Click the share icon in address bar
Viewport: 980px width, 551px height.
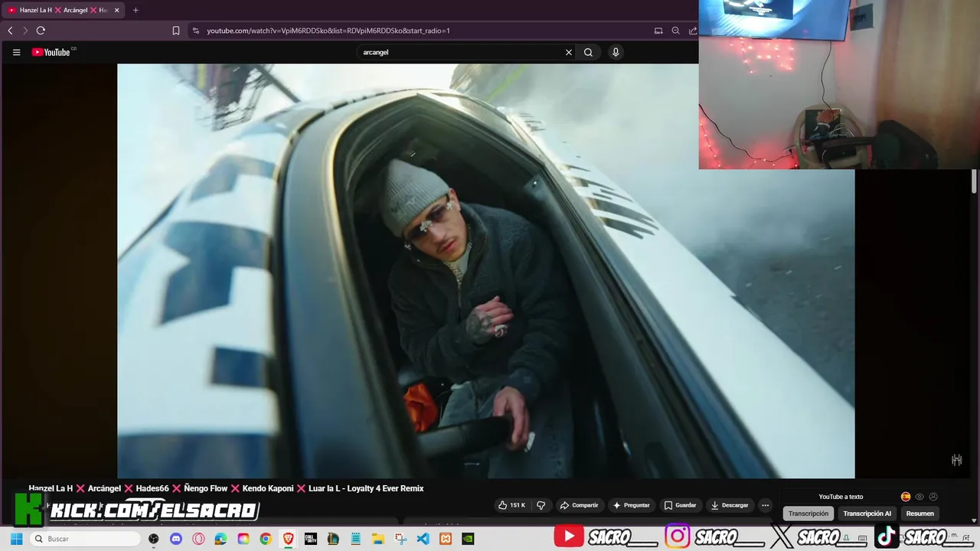pos(693,31)
